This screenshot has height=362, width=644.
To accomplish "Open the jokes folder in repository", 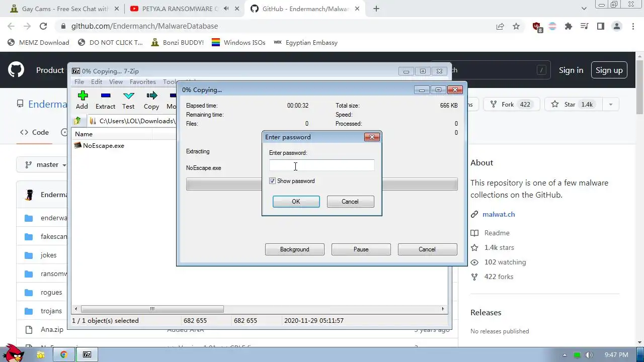I will [49, 255].
